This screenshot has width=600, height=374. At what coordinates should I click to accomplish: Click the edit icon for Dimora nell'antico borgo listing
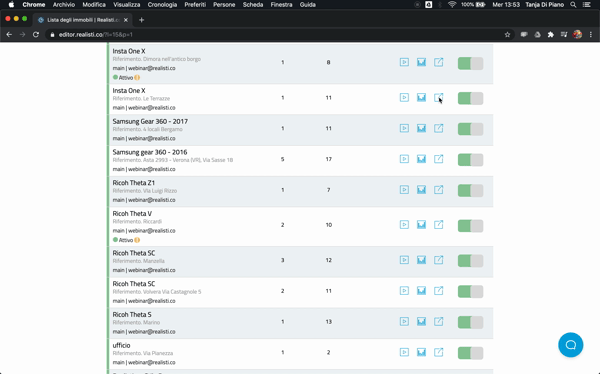click(x=439, y=62)
